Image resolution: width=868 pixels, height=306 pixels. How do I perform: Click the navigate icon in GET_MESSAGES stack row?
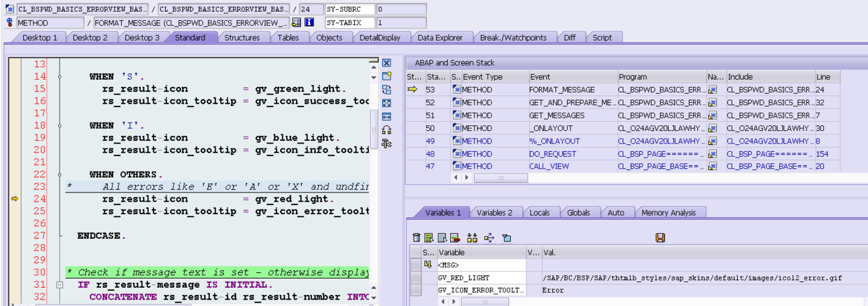713,116
